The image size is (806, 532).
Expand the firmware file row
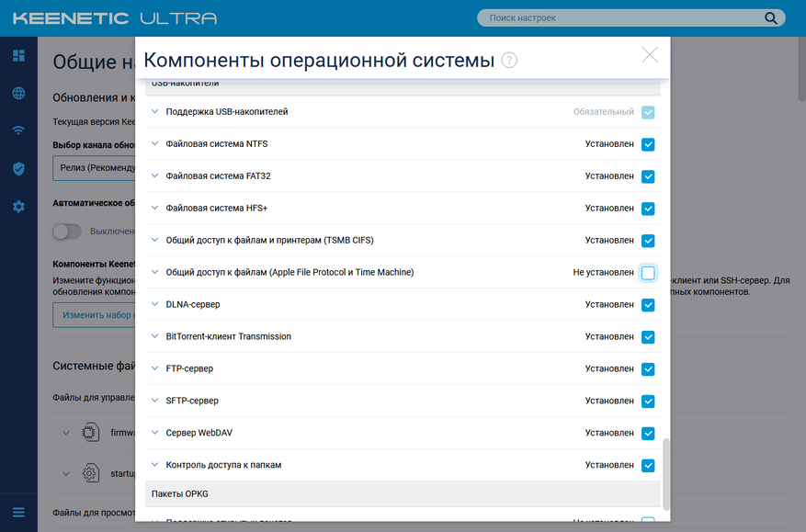coord(66,433)
